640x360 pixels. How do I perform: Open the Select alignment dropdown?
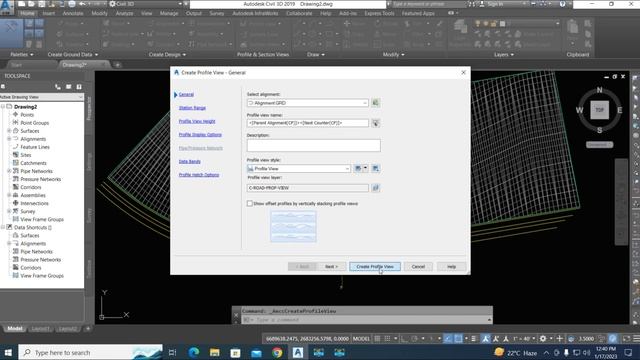coord(365,103)
